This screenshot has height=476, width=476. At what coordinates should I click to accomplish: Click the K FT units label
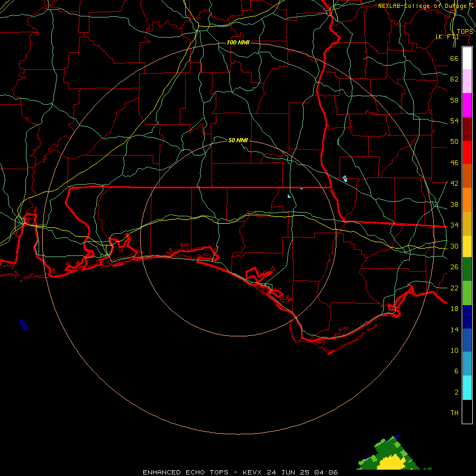447,37
